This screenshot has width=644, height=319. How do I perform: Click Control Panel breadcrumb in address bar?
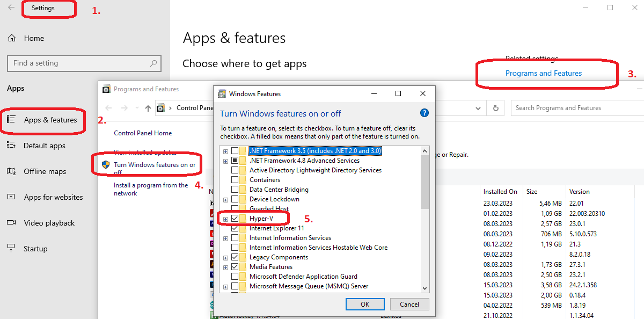pyautogui.click(x=195, y=108)
